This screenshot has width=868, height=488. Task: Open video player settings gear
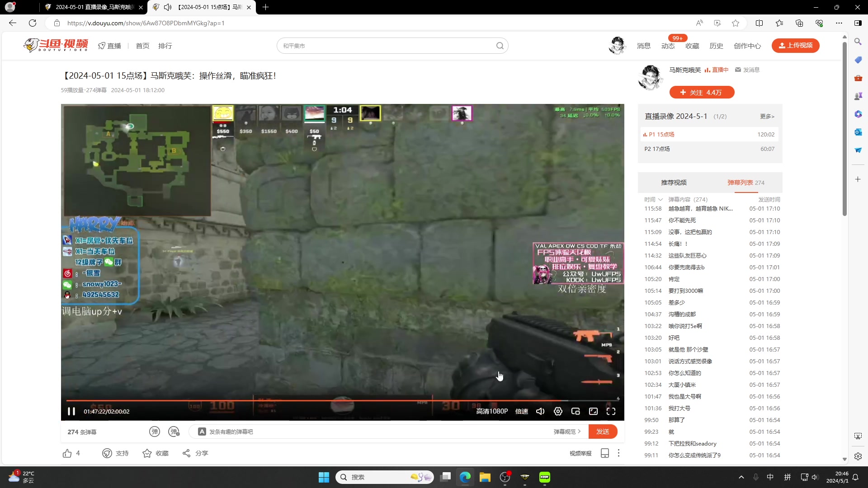tap(558, 411)
